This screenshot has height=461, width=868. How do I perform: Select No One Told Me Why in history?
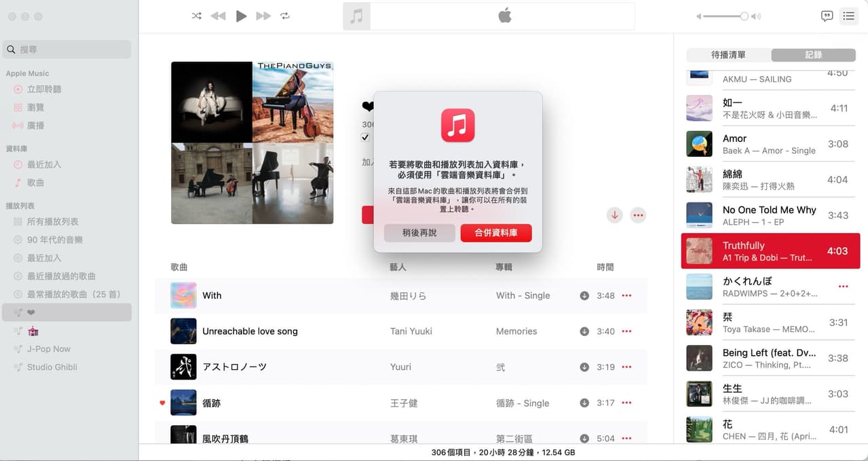(770, 215)
